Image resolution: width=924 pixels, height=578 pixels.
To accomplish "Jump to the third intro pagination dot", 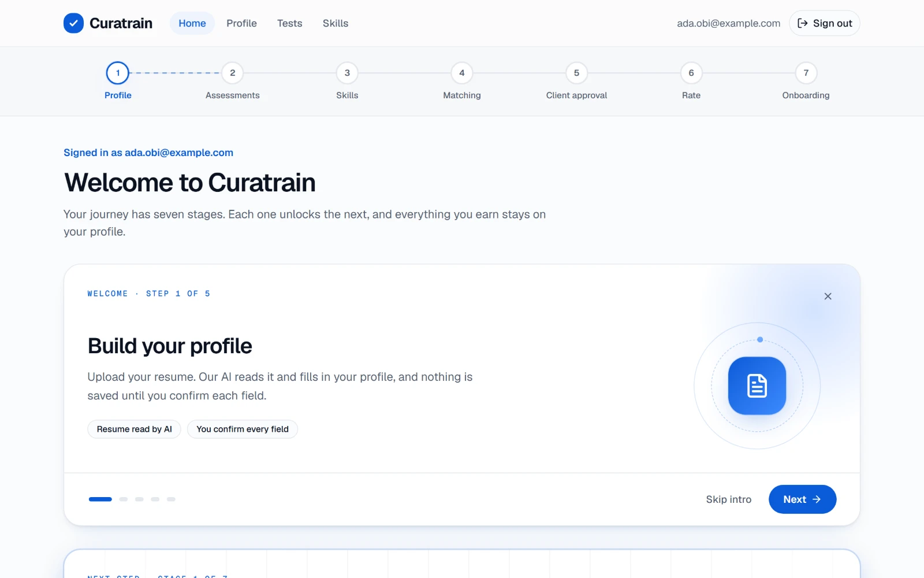I will [x=139, y=499].
